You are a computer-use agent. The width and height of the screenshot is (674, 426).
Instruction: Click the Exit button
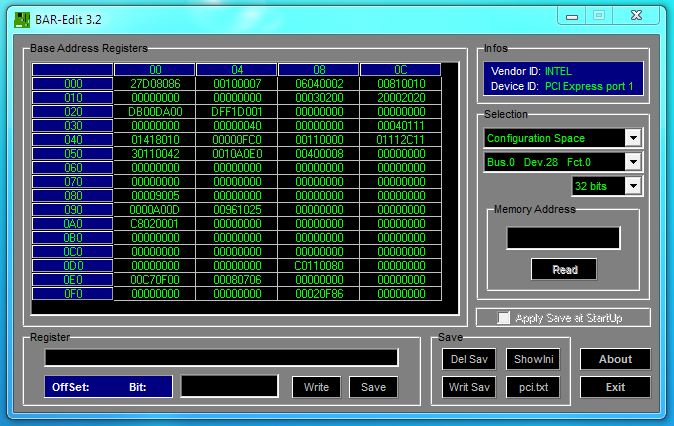615,387
